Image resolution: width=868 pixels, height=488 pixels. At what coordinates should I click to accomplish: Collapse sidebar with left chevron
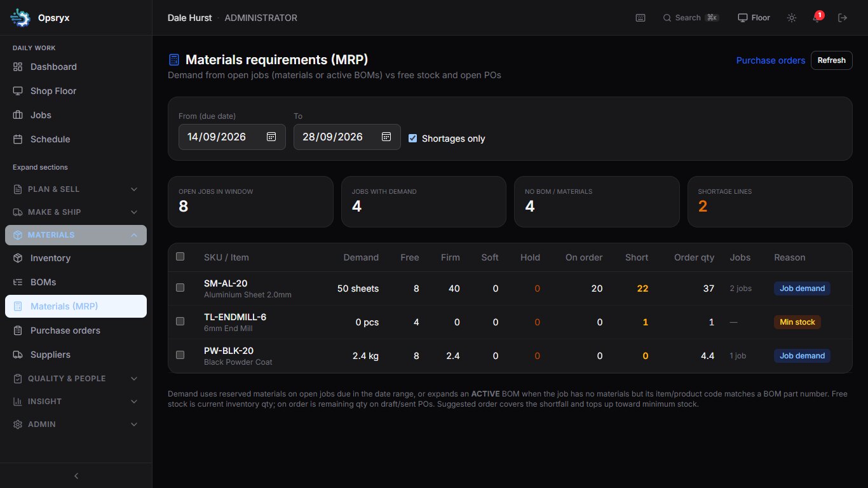pos(76,476)
